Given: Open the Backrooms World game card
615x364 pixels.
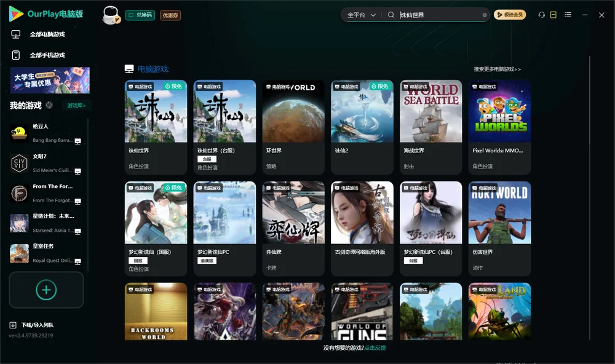Looking at the screenshot, I should [x=156, y=312].
